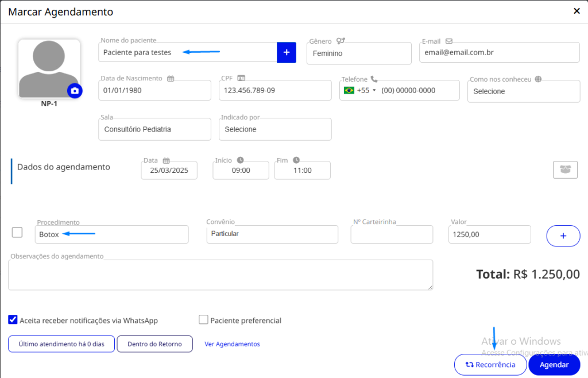Viewport: 588px width, 378px height.
Task: Click the Dentro do Retorno button
Action: [x=154, y=344]
